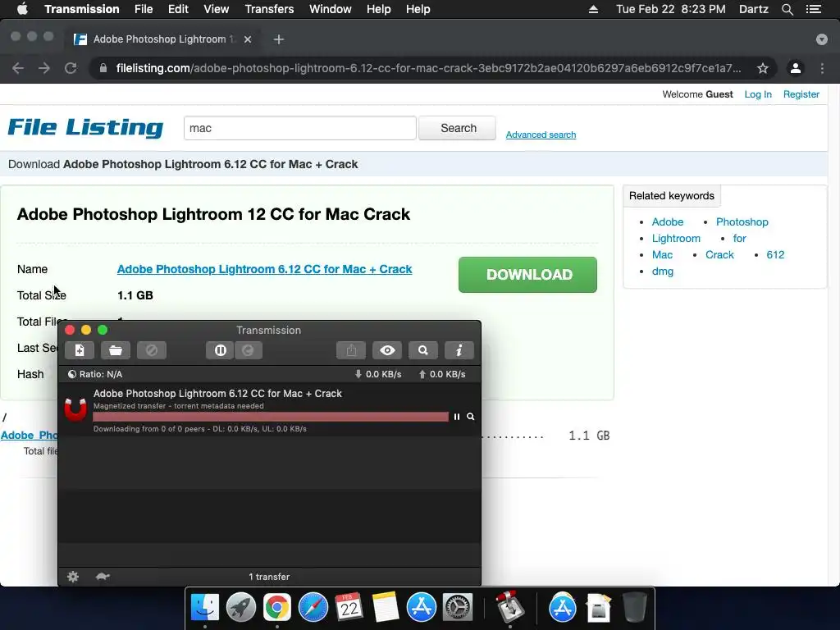The image size is (840, 630).
Task: Open Chrome three-dot menu
Action: coord(822,68)
